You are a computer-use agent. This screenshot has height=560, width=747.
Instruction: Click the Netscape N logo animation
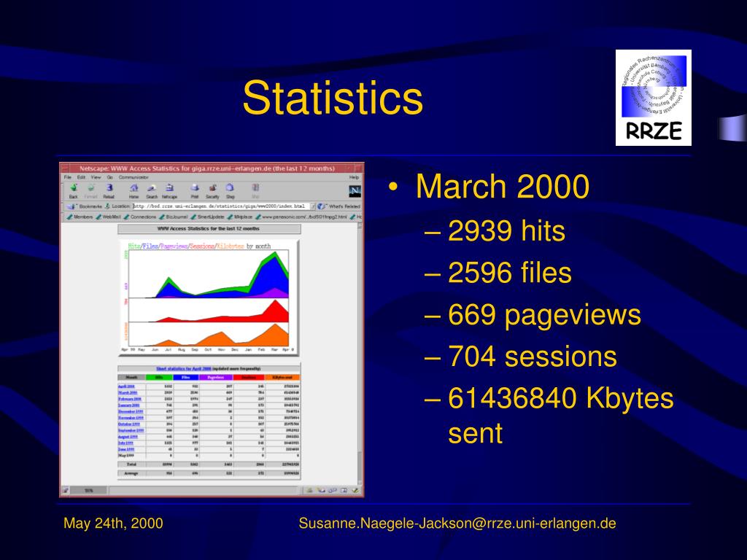(355, 191)
